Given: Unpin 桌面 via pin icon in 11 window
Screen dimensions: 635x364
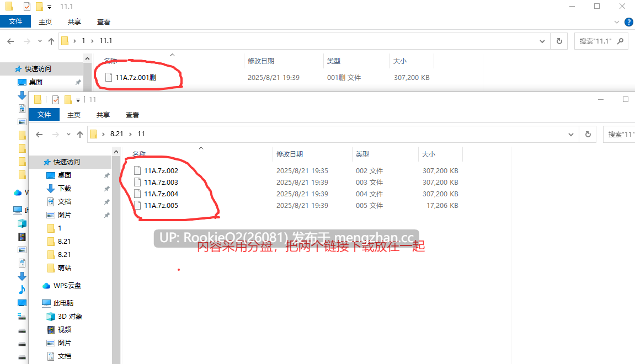Looking at the screenshot, I should click(106, 175).
